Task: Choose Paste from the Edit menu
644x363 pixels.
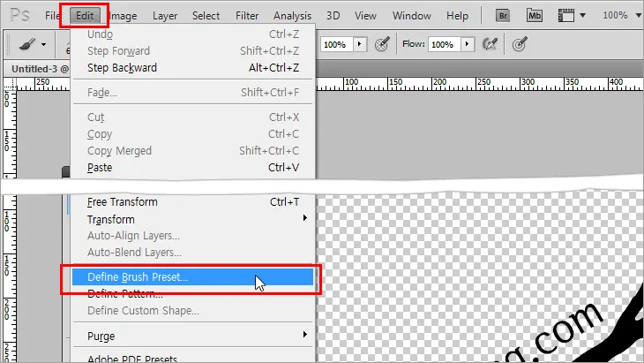Action: pos(100,168)
